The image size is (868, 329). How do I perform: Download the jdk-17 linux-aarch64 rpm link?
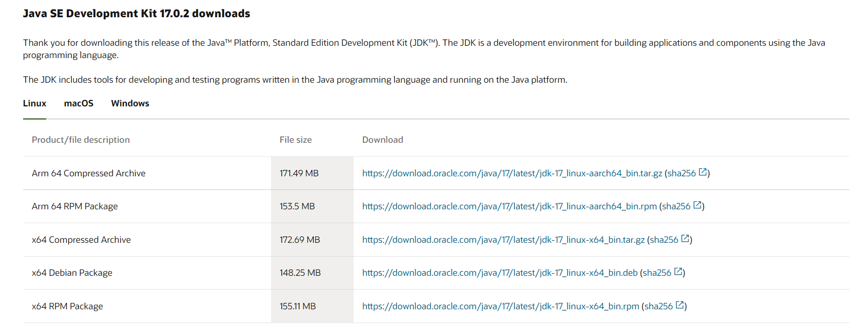point(509,206)
